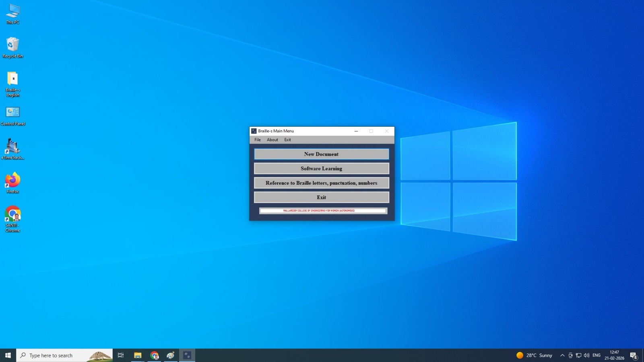Expand the hidden system tray icons

click(562, 355)
